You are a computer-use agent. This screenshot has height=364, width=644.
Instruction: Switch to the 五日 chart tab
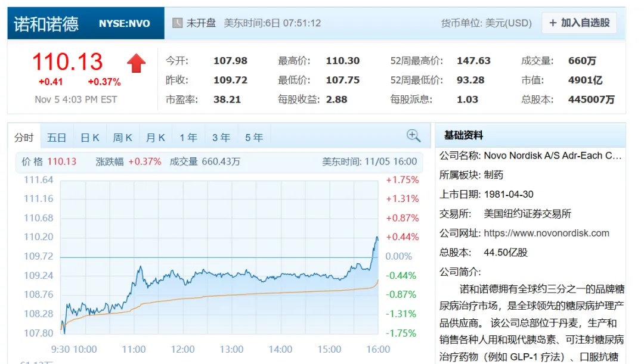point(57,138)
